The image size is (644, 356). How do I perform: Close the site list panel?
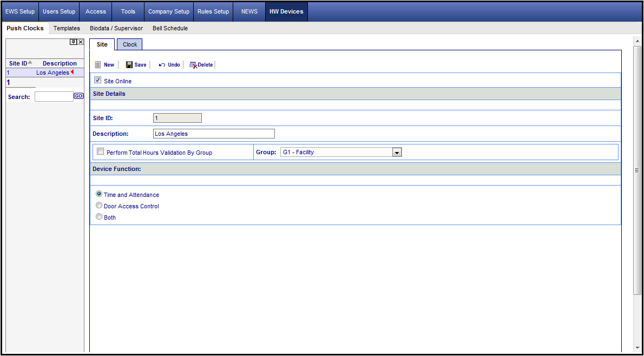(x=81, y=42)
